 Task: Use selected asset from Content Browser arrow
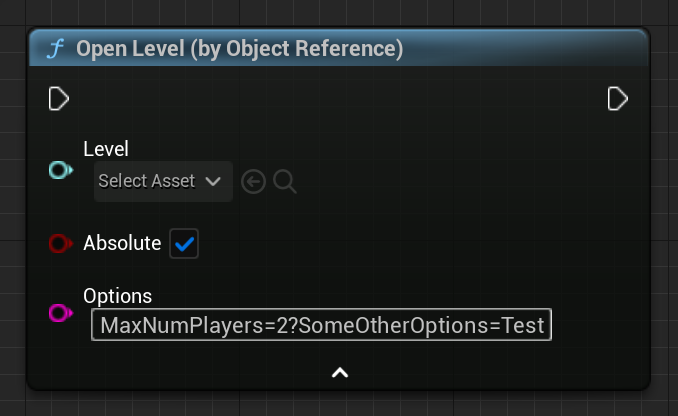[253, 182]
